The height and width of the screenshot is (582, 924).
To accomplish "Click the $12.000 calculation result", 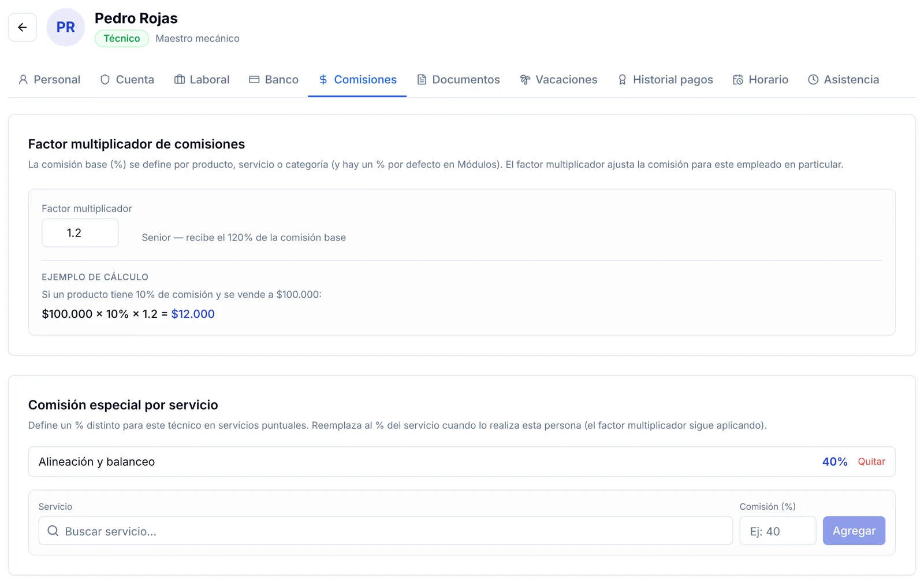I will point(193,314).
